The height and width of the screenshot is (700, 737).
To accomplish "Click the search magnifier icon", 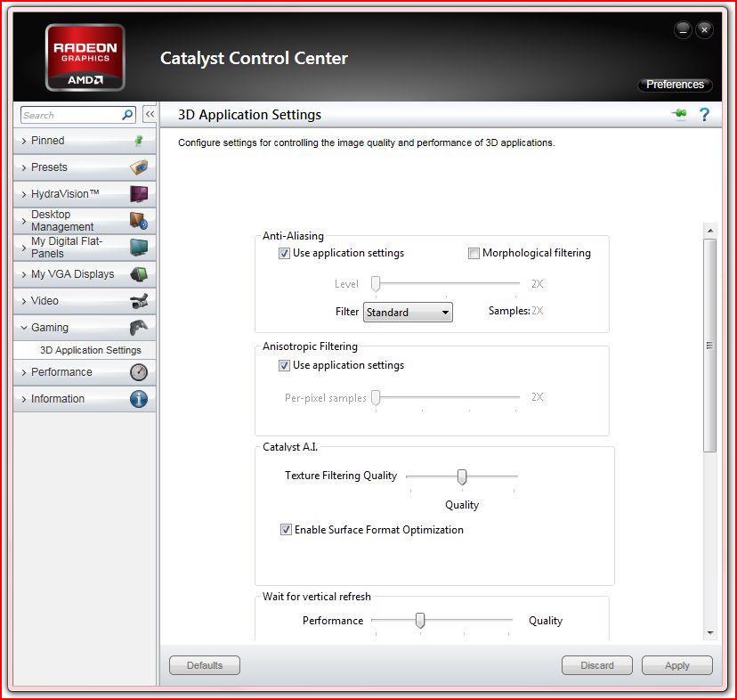I will pyautogui.click(x=127, y=115).
